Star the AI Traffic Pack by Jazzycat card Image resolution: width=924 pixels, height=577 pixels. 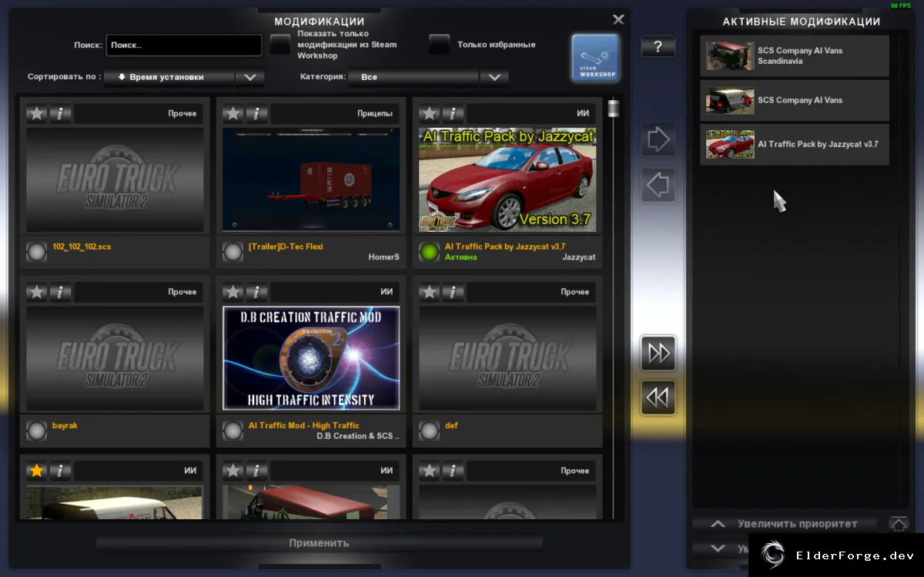pos(429,114)
